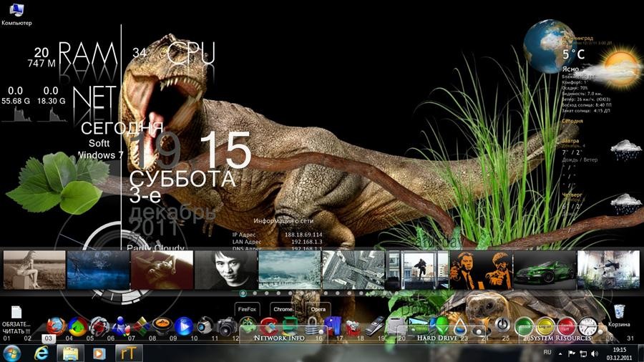Open the mobile phone dock icon
Viewport: 644px width, 362px height.
[x=374, y=326]
